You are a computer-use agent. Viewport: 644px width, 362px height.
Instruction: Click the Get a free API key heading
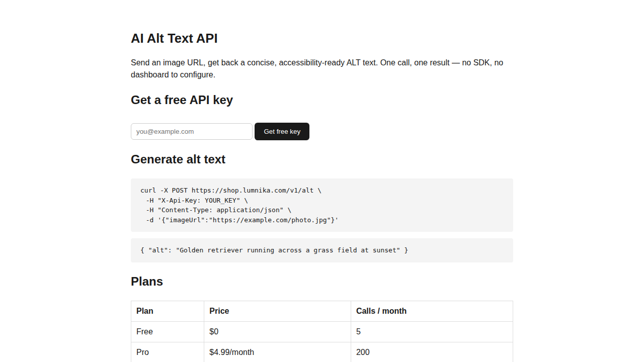tap(182, 100)
